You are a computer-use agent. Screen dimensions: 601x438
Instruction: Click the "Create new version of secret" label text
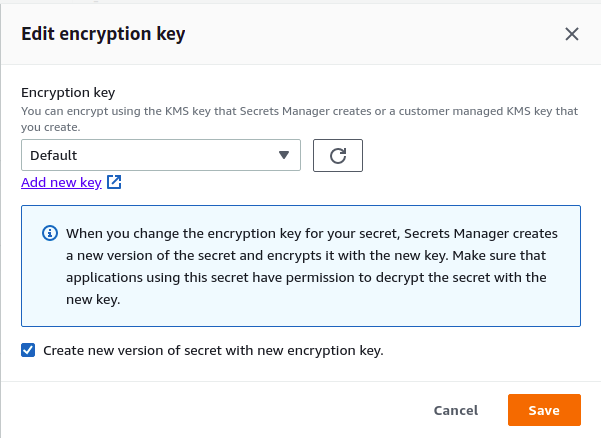[213, 351]
